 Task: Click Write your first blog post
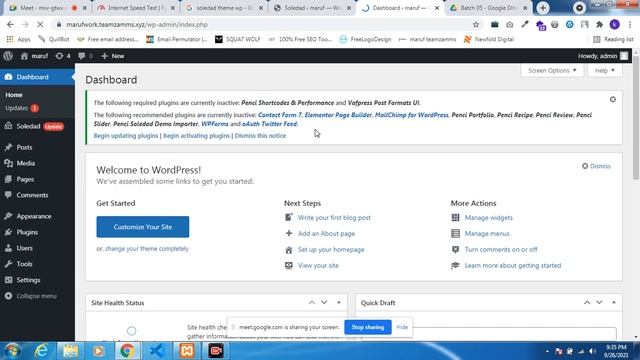334,218
